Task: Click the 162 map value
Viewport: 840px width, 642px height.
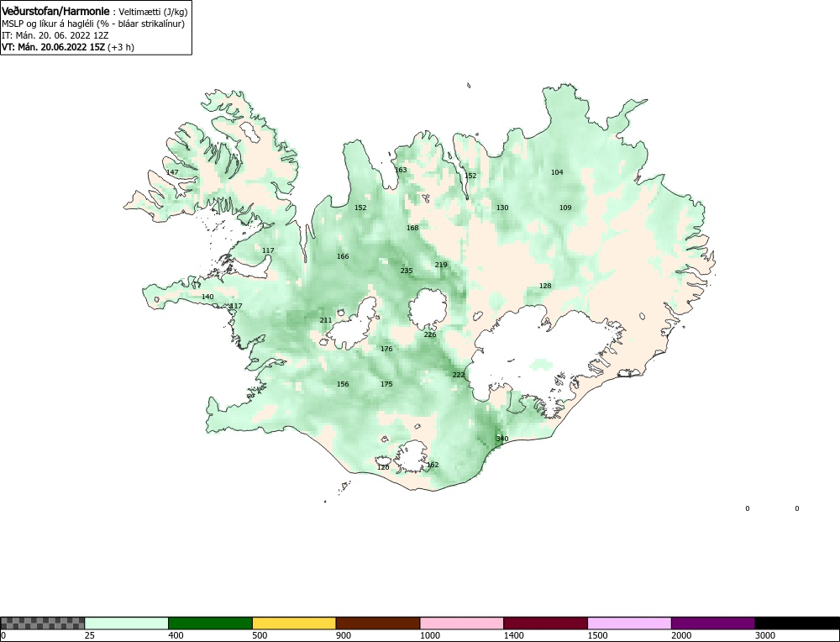Action: 433,465
